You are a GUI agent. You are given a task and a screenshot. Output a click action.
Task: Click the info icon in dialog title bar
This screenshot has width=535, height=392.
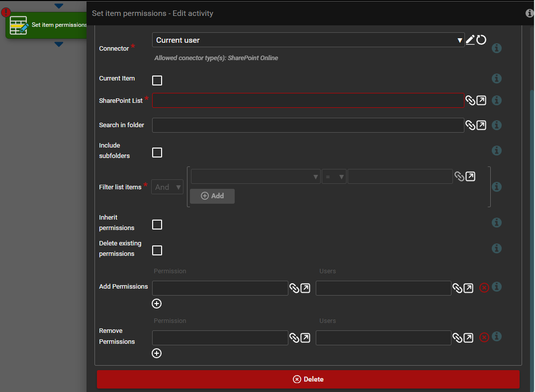pyautogui.click(x=530, y=13)
